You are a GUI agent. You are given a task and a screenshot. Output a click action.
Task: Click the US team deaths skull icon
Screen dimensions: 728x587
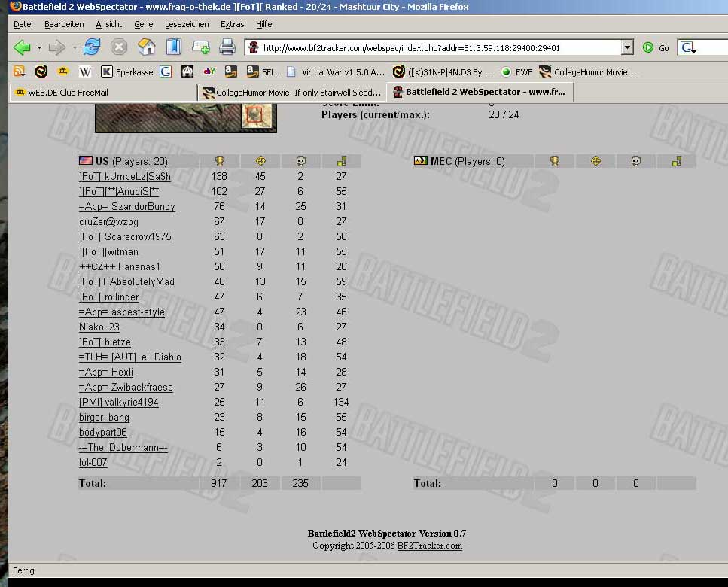tap(301, 161)
